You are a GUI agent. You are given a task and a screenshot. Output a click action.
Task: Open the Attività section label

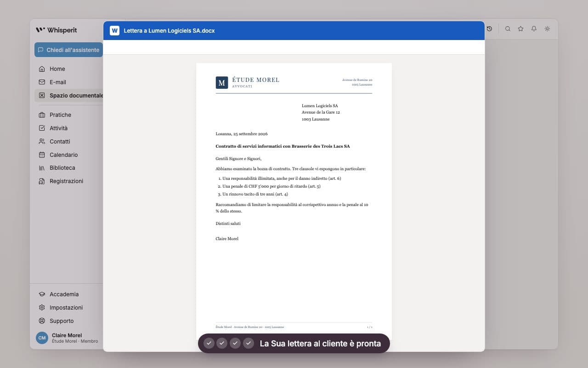click(x=58, y=128)
